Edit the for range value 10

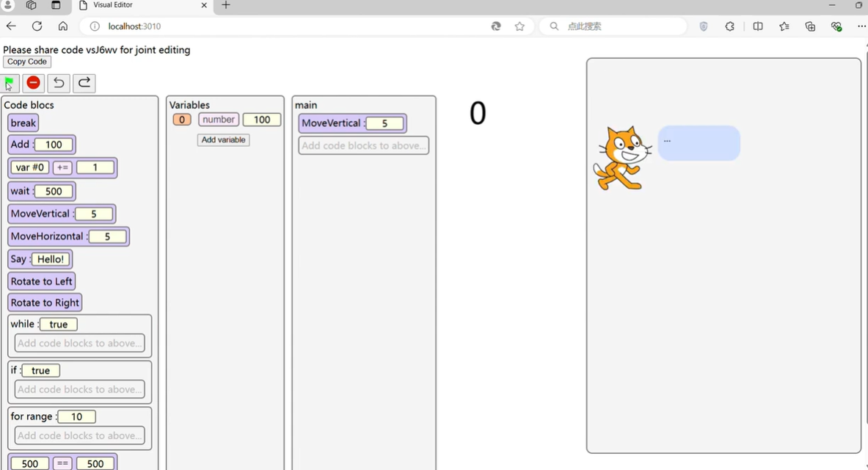pos(76,417)
